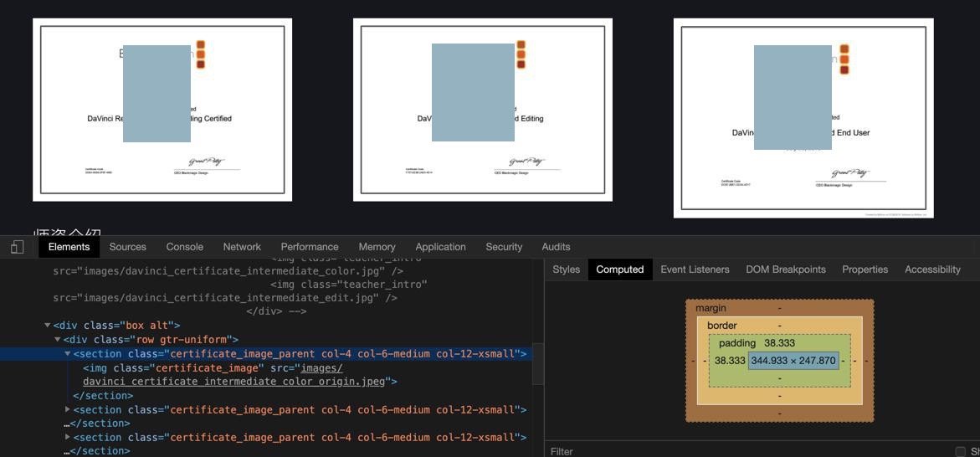
Task: Click the first certificate image, Color Grading Certified
Action: tap(162, 110)
